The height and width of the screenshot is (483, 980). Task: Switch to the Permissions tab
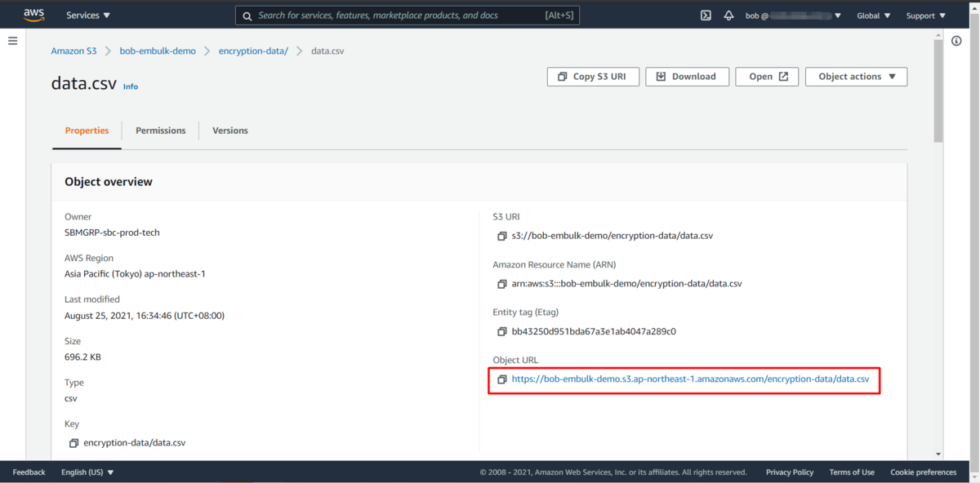click(x=160, y=131)
